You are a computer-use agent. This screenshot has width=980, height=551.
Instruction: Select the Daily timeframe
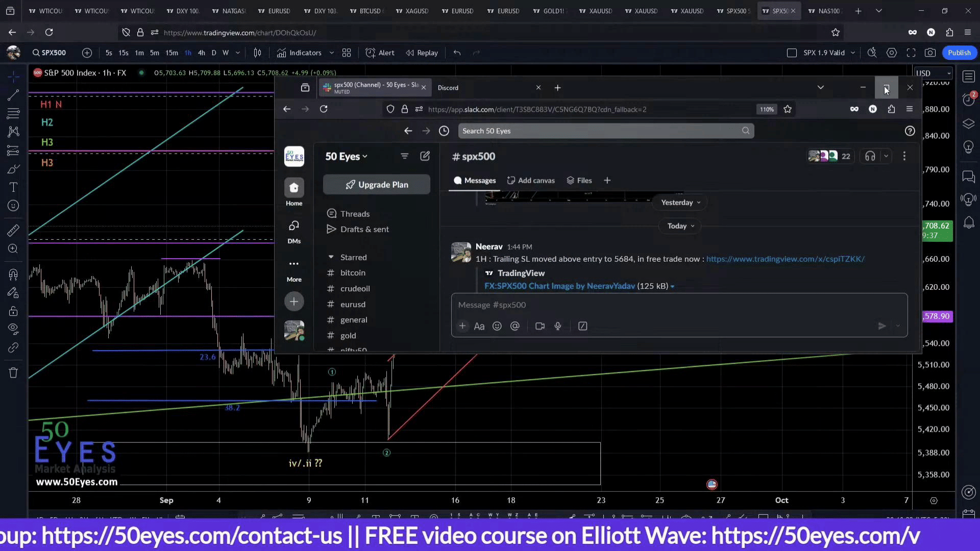pos(214,53)
